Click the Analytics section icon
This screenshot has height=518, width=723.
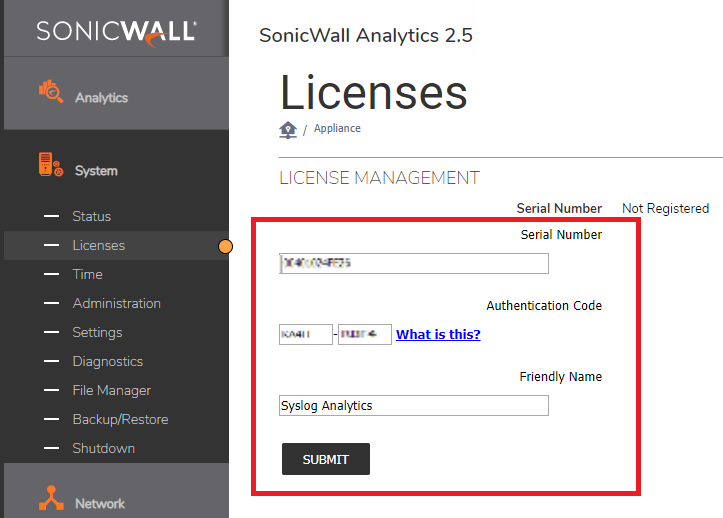coord(51,93)
